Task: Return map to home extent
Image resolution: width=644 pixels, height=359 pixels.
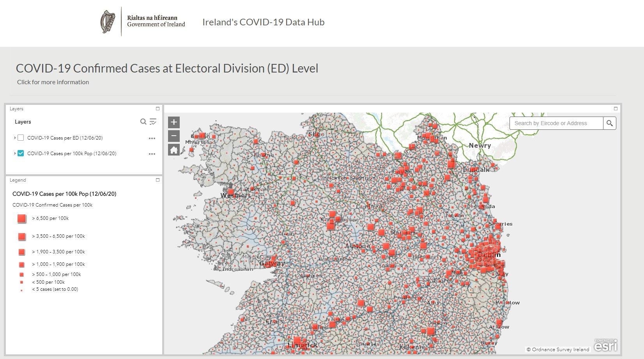Action: click(174, 150)
